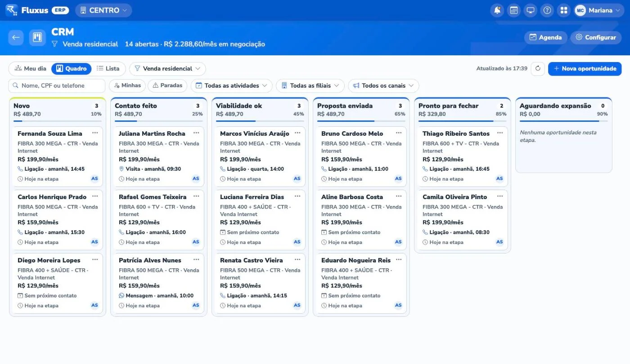Image resolution: width=630 pixels, height=364 pixels.
Task: Open the three-dot menu on Marcos Vinícius Araújo
Action: pos(297,133)
